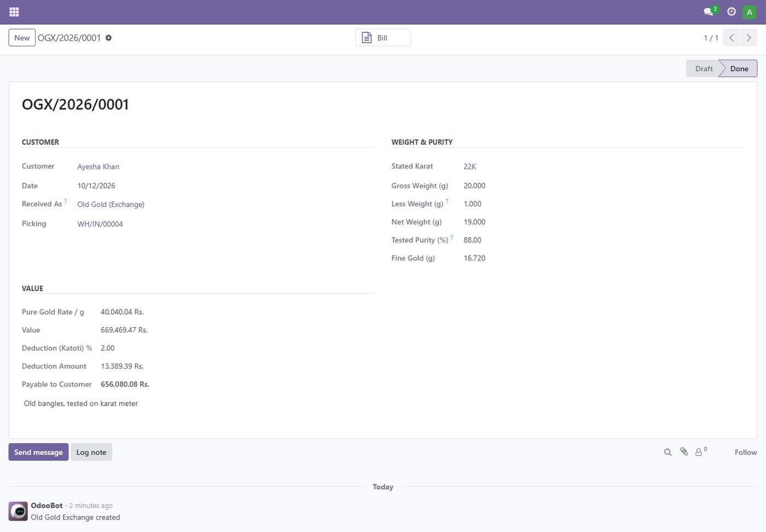
Task: Click the Send message button
Action: (x=38, y=452)
